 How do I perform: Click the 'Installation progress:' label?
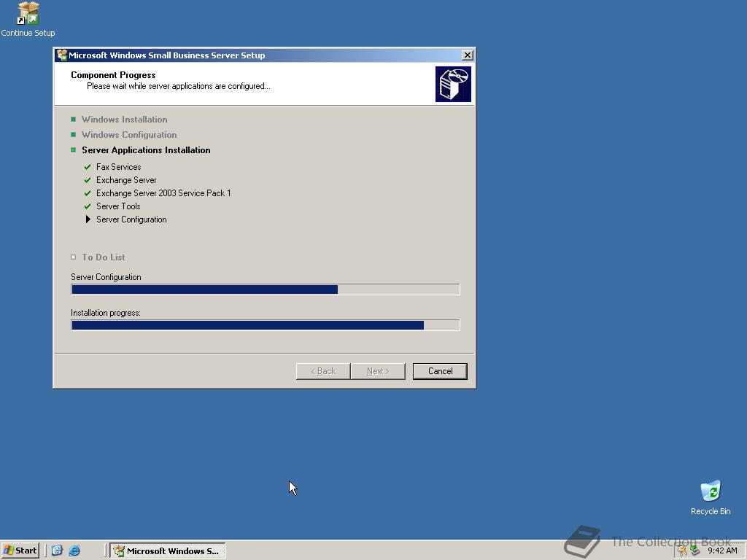click(106, 313)
